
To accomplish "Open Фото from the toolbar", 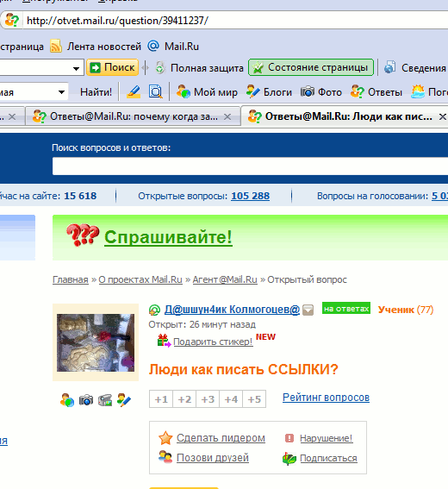I will pos(321,92).
